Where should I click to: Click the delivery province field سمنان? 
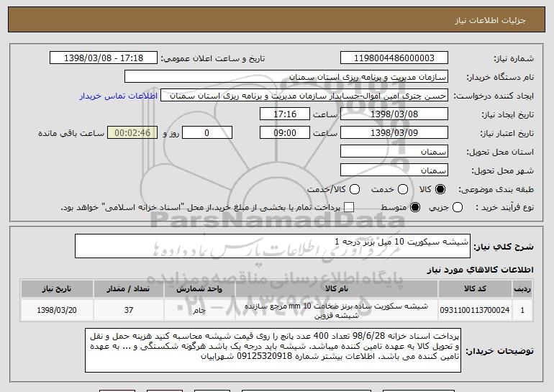click(394, 152)
